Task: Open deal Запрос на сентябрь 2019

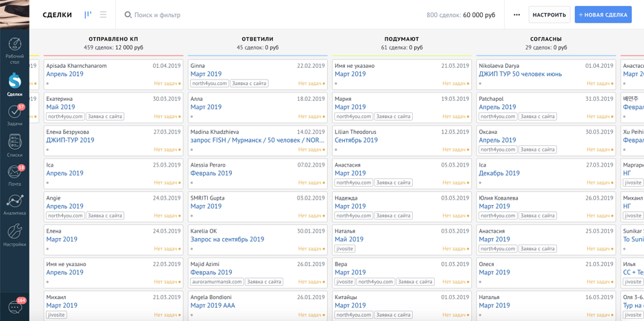Action: (x=227, y=239)
